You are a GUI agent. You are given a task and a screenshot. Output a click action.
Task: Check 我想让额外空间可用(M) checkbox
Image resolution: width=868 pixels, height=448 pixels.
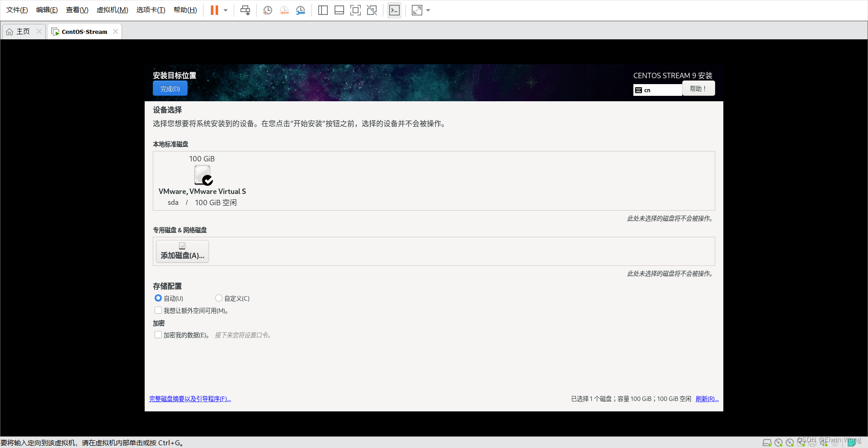(x=158, y=310)
